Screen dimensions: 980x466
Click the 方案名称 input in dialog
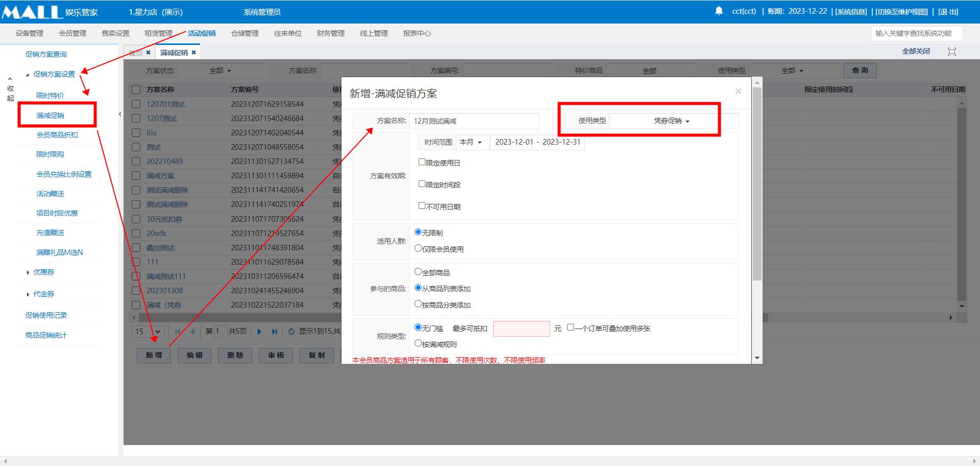[474, 121]
